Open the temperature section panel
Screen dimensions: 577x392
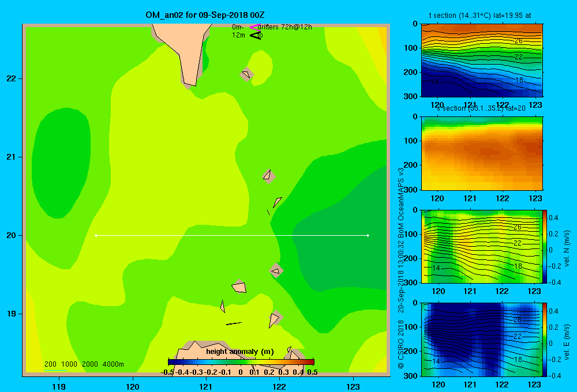point(482,60)
